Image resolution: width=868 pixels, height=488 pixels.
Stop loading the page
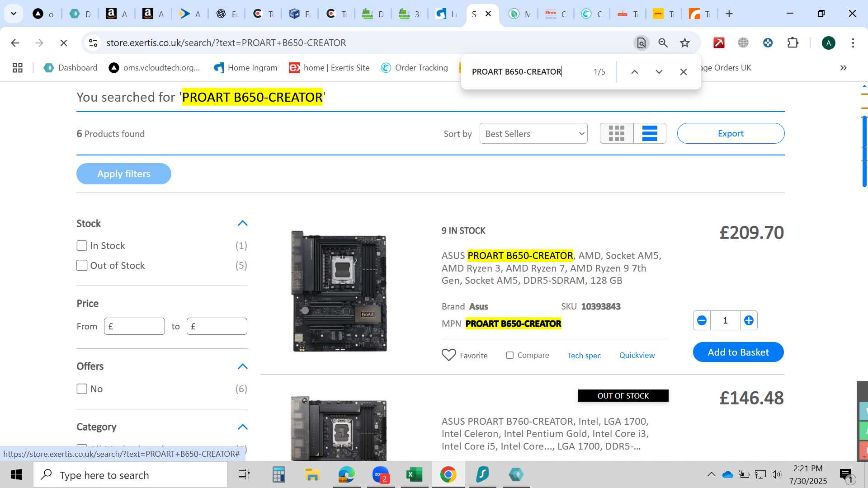coord(64,43)
